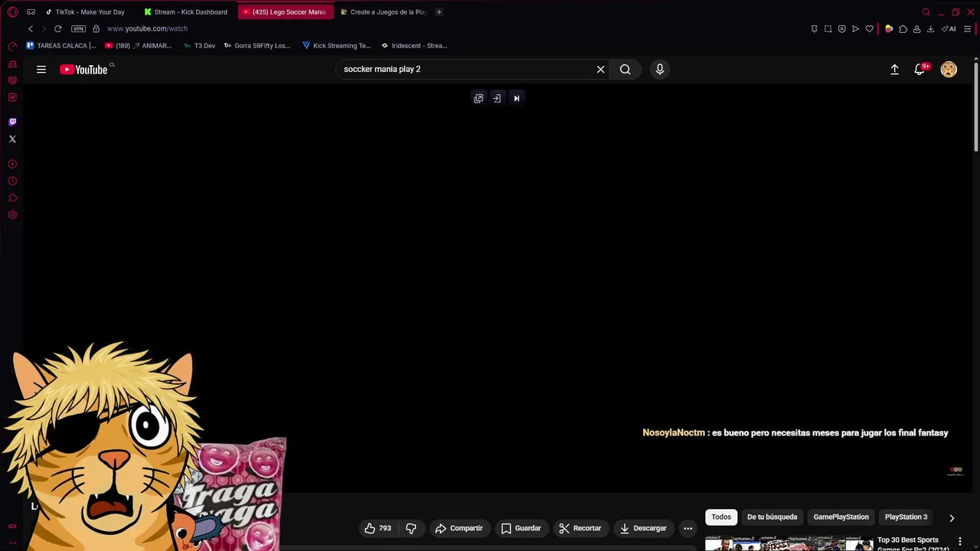Go to the YouTube home logo

pos(84,70)
